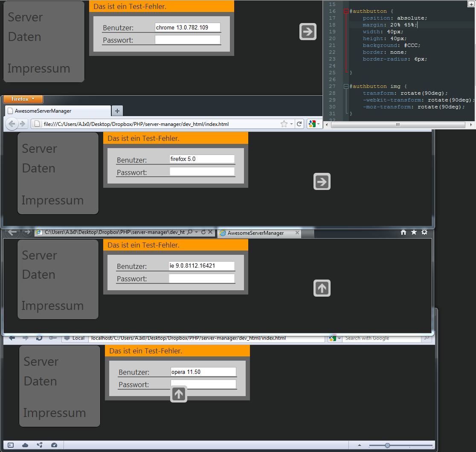Image resolution: width=476 pixels, height=452 pixels.
Task: Adjust the Opera zoom slider handle
Action: (387, 446)
